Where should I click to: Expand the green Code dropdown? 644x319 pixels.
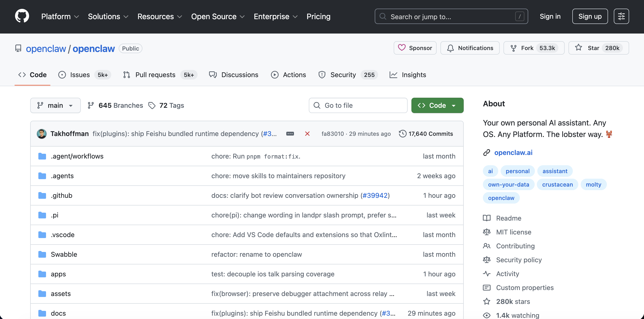437,105
